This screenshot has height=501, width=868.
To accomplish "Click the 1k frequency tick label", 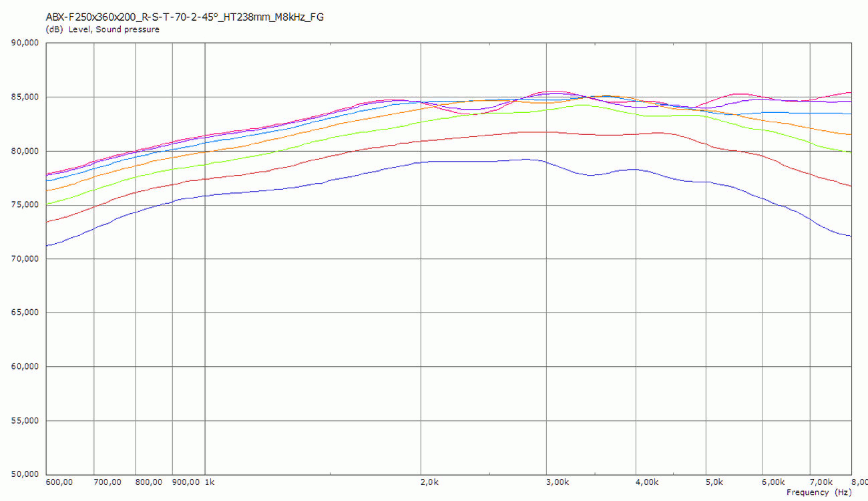I will (x=209, y=482).
